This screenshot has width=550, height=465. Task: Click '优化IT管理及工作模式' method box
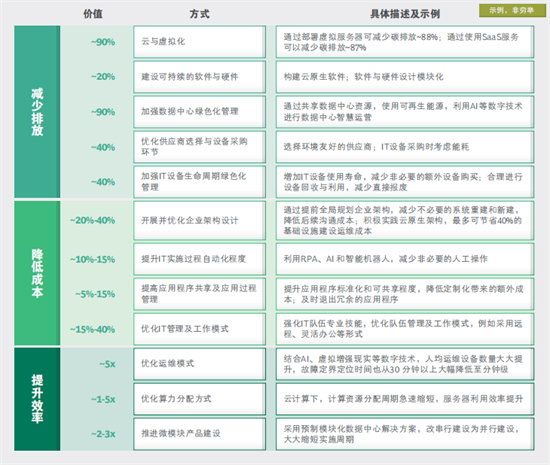199,329
